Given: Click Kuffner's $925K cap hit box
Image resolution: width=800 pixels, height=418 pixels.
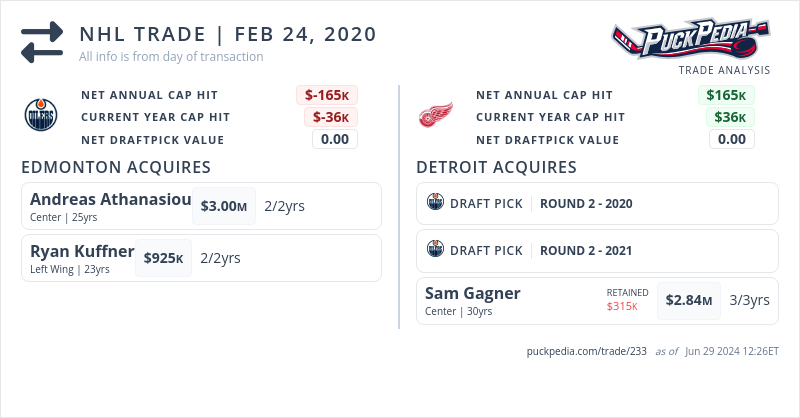Looking at the screenshot, I should (x=163, y=257).
